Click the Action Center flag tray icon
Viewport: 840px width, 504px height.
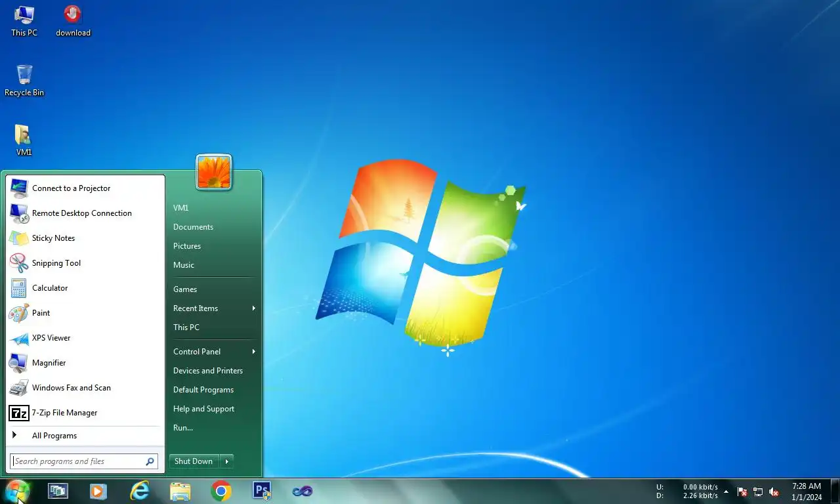coord(742,492)
